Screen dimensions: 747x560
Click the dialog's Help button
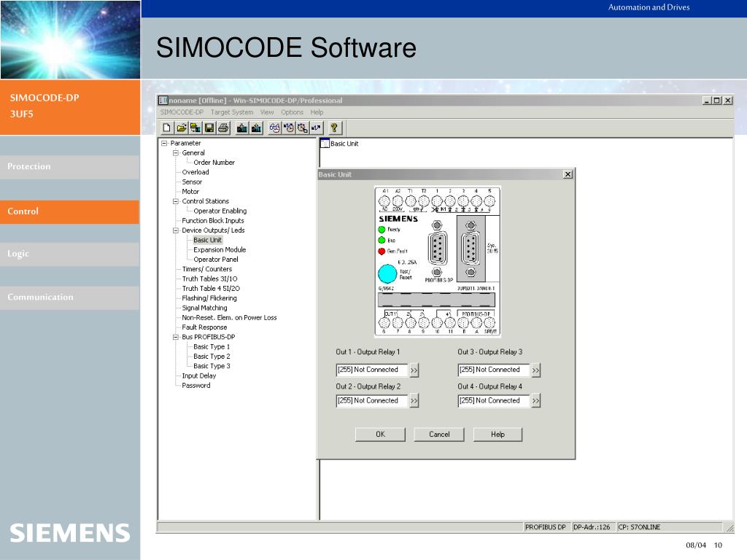point(498,435)
